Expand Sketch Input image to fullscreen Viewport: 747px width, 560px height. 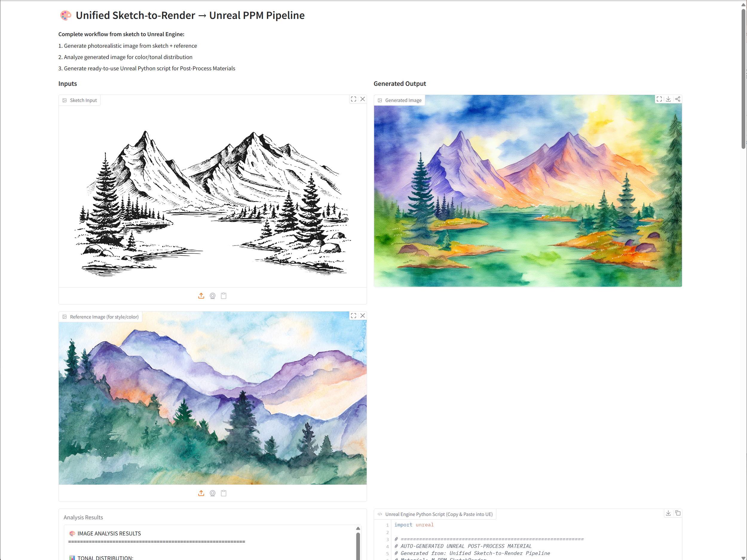tap(353, 99)
